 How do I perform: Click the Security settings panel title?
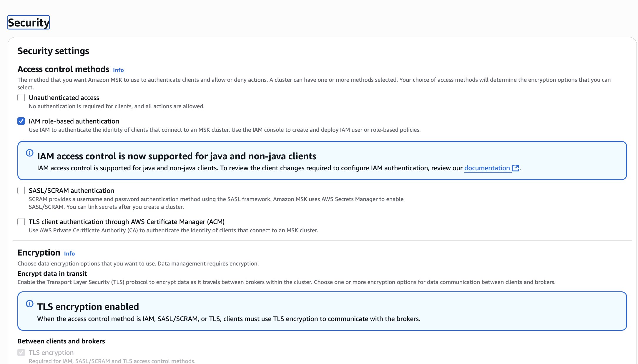coord(53,51)
